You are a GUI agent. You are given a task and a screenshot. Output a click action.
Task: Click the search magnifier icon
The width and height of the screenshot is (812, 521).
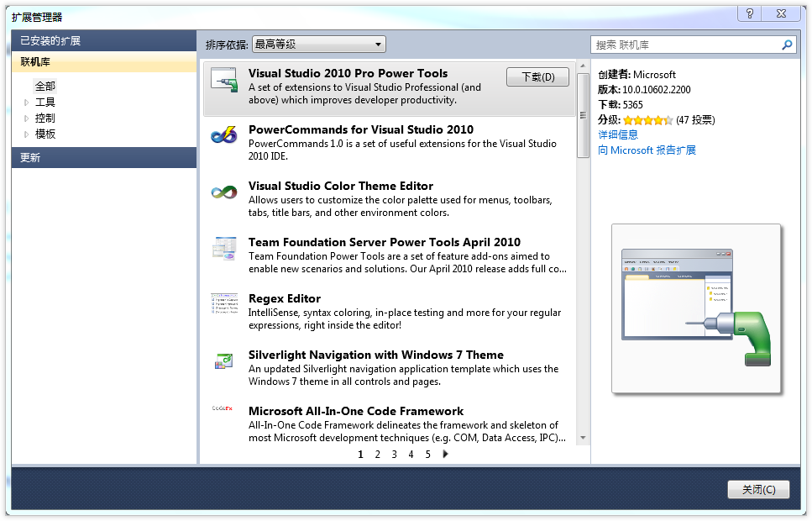[787, 45]
